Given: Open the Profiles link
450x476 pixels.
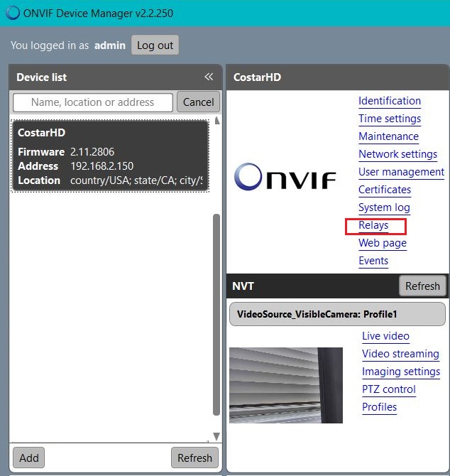Looking at the screenshot, I should 379,407.
